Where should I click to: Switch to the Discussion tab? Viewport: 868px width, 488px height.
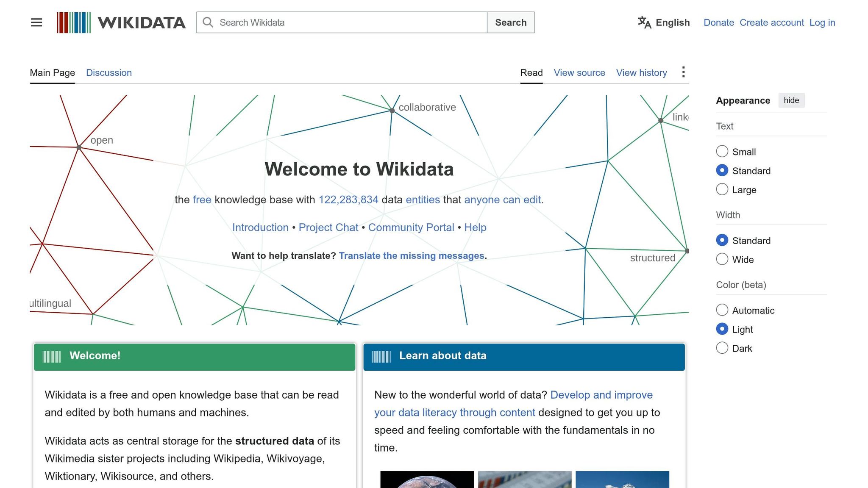(x=109, y=73)
